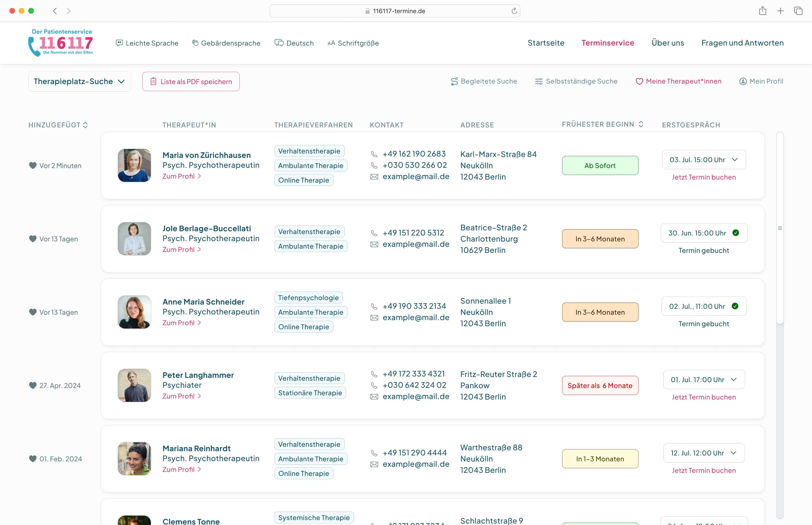Open the Über uns menu item
This screenshot has width=812, height=525.
coord(668,43)
